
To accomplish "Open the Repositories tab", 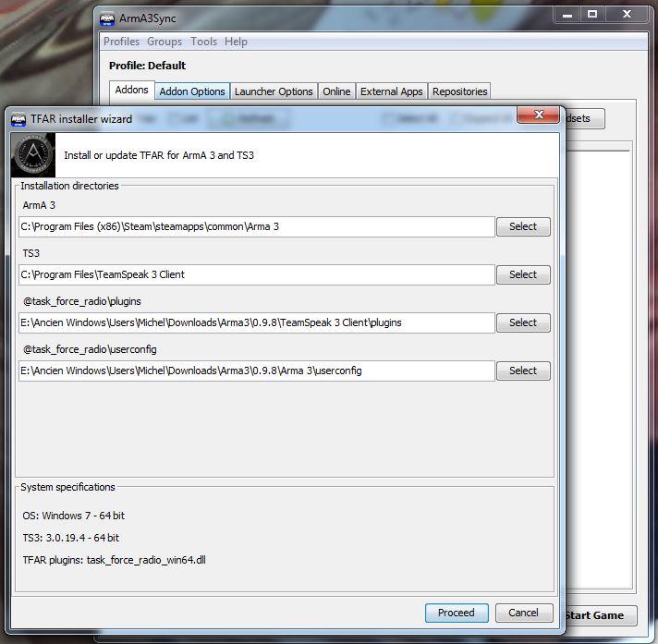I will (459, 91).
